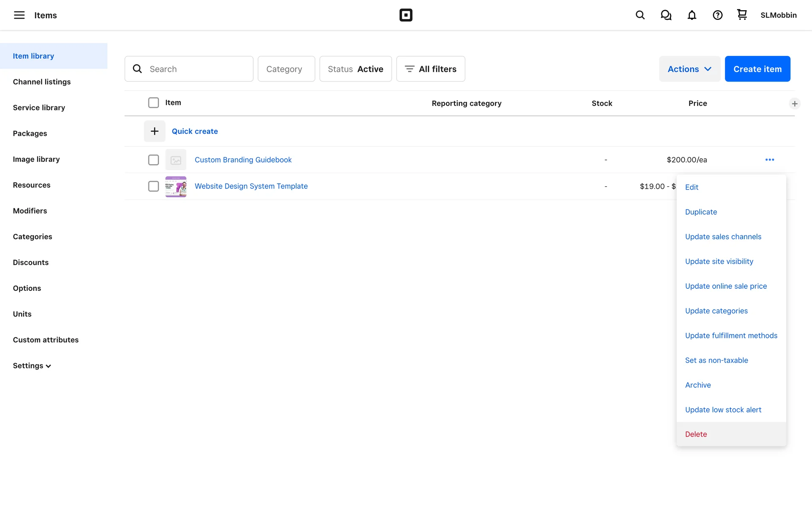Screen dimensions: 812x508
Task: Choose Delete in the item menu
Action: [x=696, y=434]
